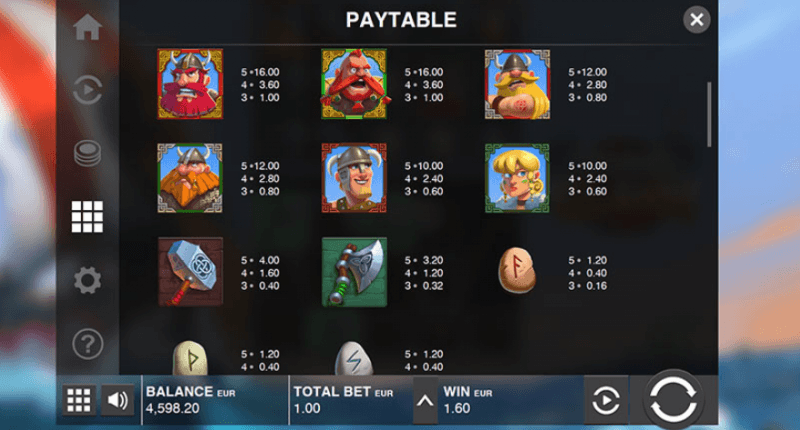Toggle menu with the bottom-left grid button

(x=79, y=400)
